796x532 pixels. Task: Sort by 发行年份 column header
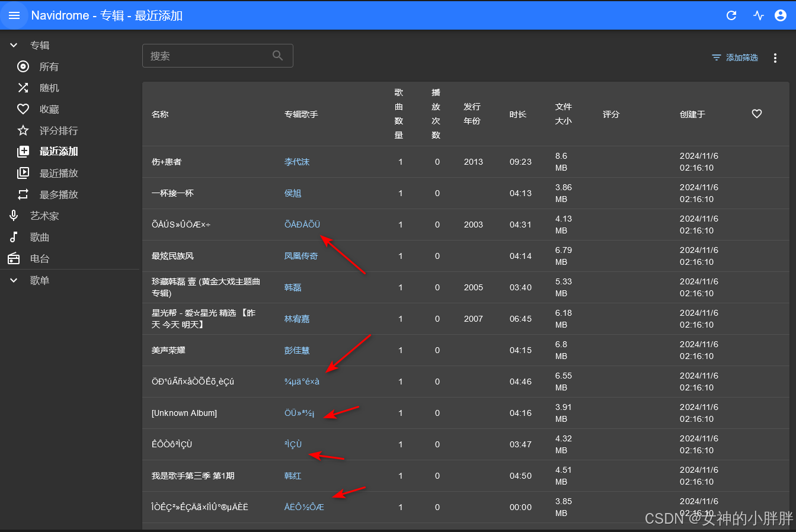(x=472, y=114)
